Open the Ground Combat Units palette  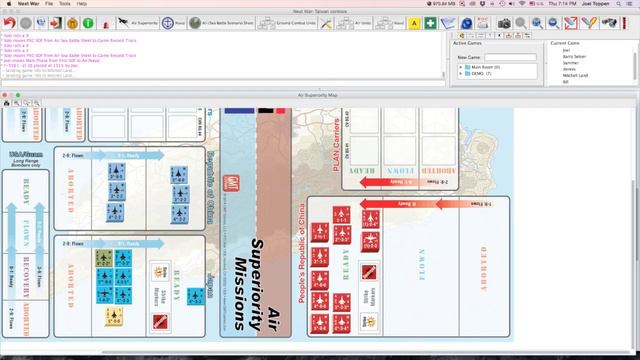287,23
